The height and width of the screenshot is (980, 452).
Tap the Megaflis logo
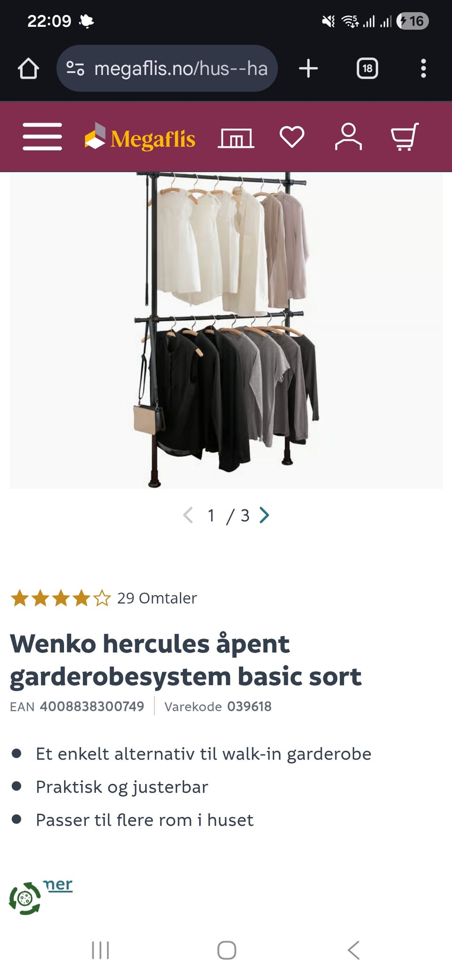tap(140, 137)
